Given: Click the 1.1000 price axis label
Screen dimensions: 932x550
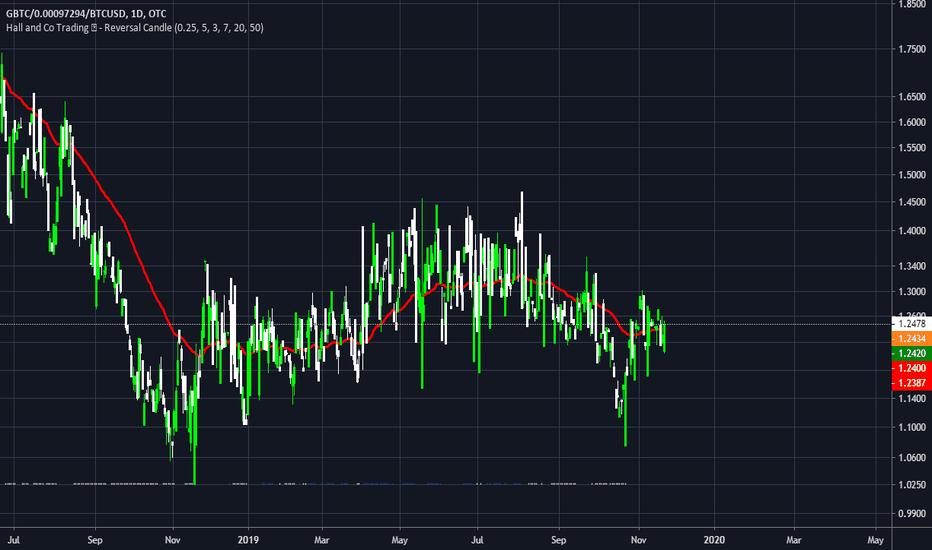Looking at the screenshot, I should pos(912,427).
